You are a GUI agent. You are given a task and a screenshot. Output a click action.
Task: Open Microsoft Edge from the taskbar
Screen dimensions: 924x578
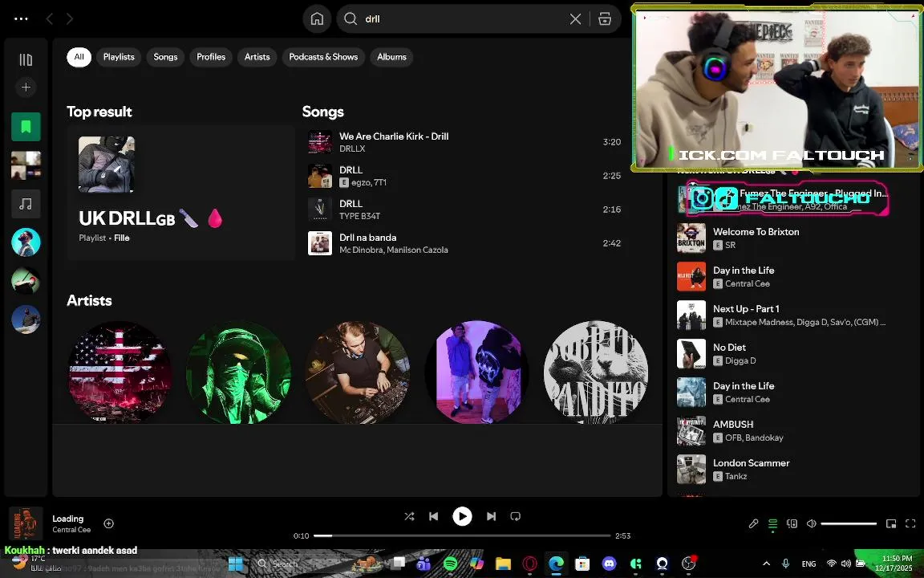[x=556, y=564]
